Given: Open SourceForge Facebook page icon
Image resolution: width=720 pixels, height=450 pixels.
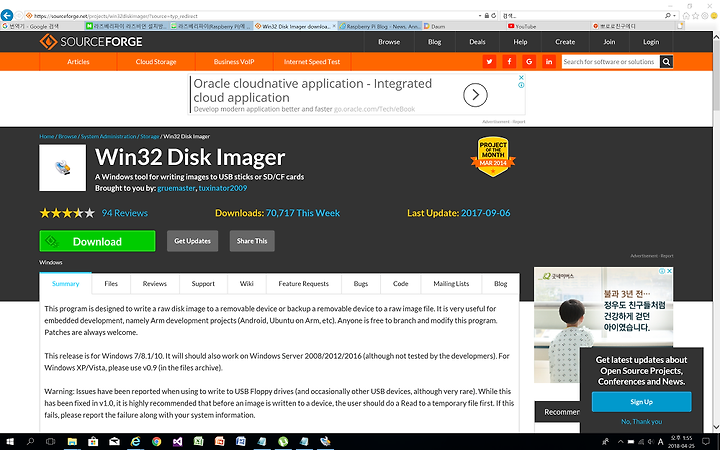Looking at the screenshot, I should 509,62.
